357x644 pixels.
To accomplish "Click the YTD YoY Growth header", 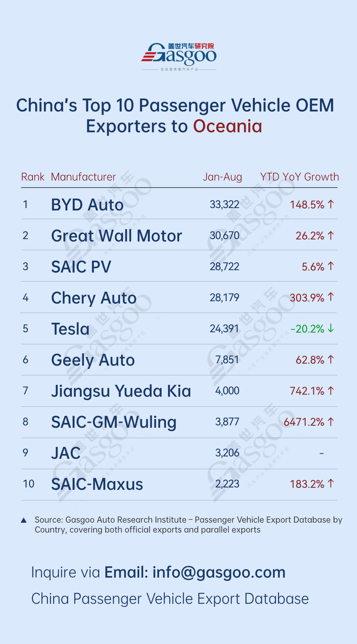I will click(x=299, y=177).
